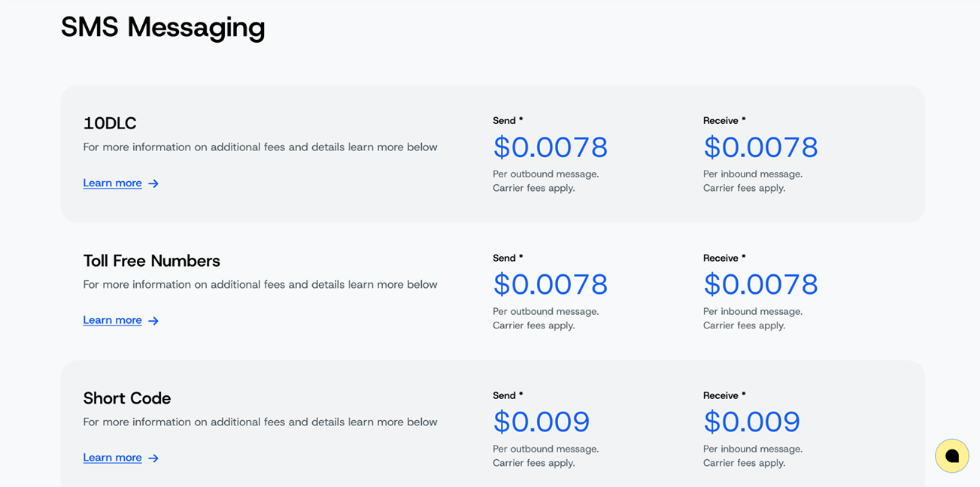The image size is (980, 487).
Task: Follow the Short Code Learn more link
Action: [x=112, y=458]
